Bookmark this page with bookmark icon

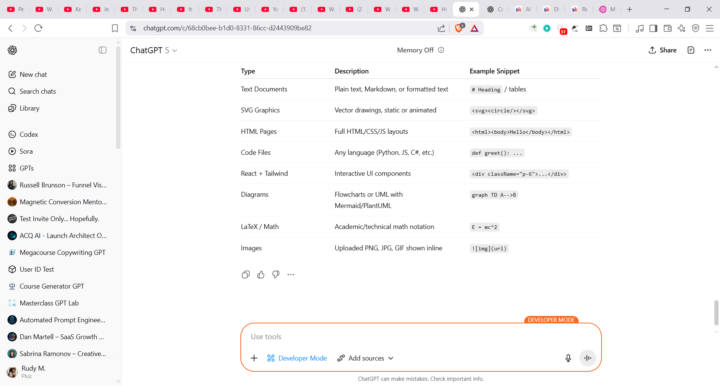click(115, 28)
